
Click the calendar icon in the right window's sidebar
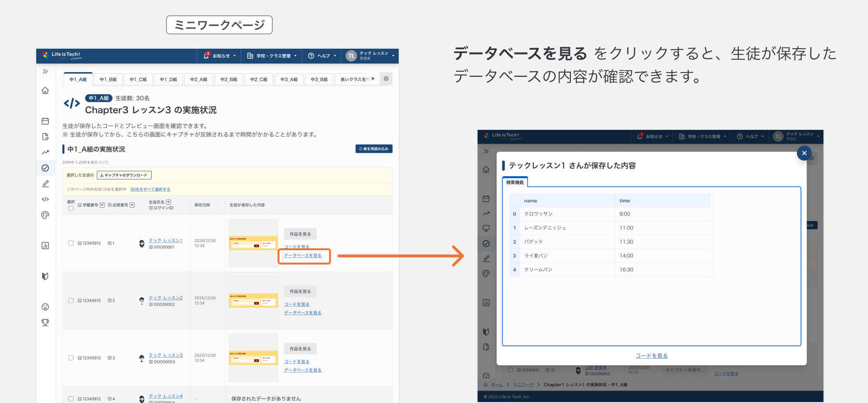pyautogui.click(x=486, y=199)
